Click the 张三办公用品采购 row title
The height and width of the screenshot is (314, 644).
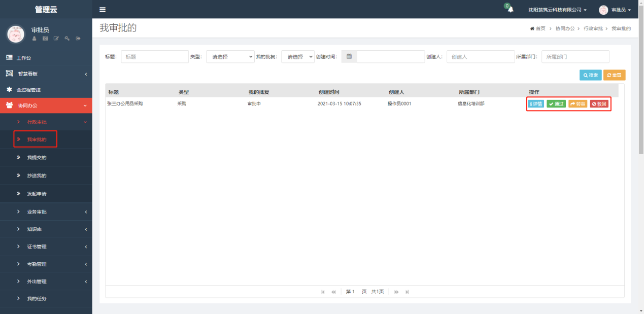pos(125,103)
